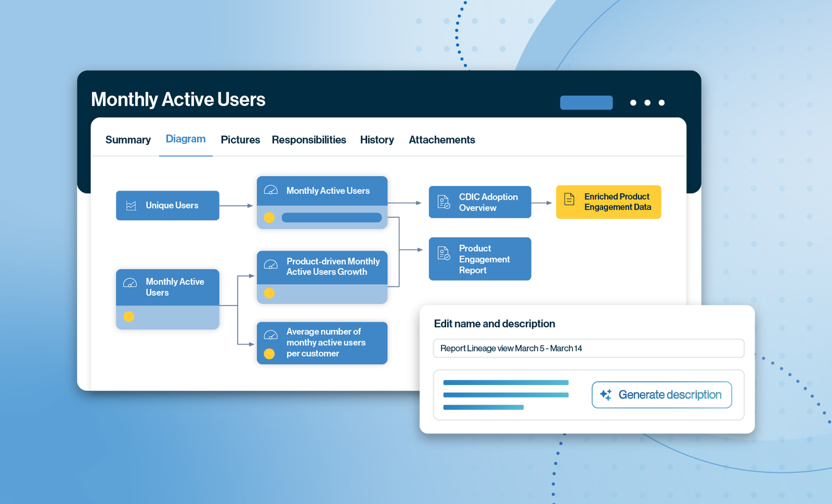
Task: Select the History tab
Action: click(377, 140)
